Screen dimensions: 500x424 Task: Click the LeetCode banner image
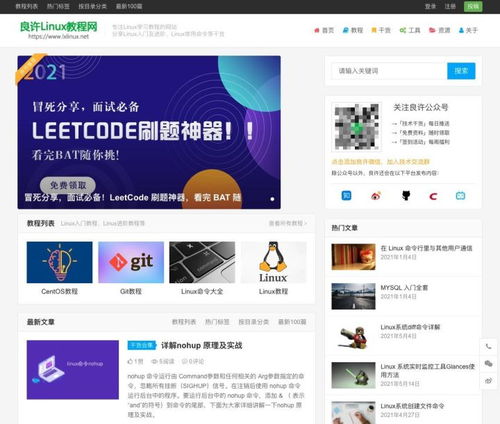click(x=149, y=132)
